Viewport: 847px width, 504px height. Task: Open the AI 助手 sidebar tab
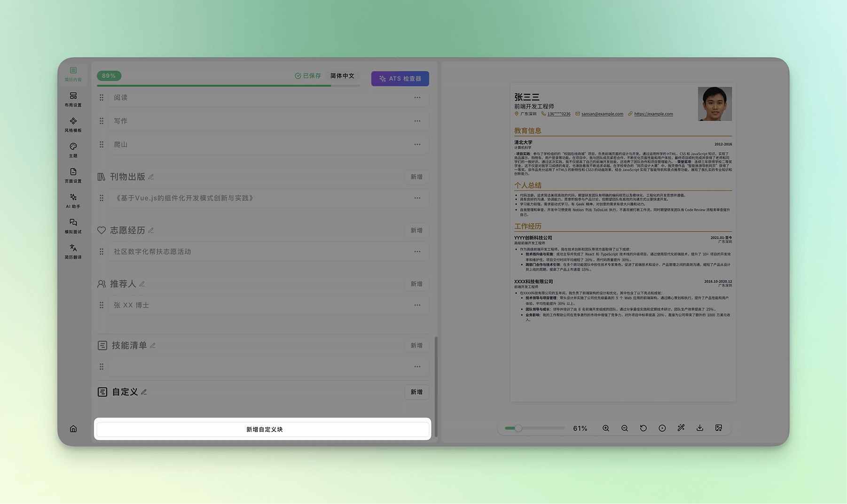coord(73,201)
